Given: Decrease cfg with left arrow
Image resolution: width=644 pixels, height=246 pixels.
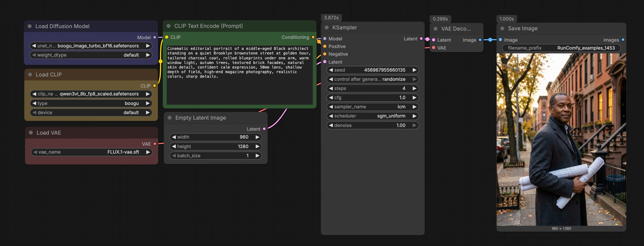Looking at the screenshot, I should (x=331, y=98).
